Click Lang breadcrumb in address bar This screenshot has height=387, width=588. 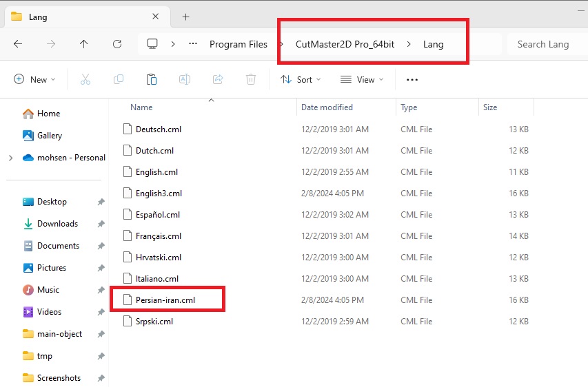[x=434, y=44]
